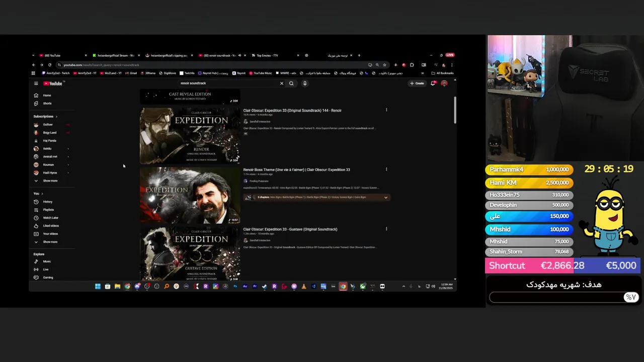Open more options for the Gustave soundtrack video
This screenshot has height=362, width=644.
tap(386, 229)
